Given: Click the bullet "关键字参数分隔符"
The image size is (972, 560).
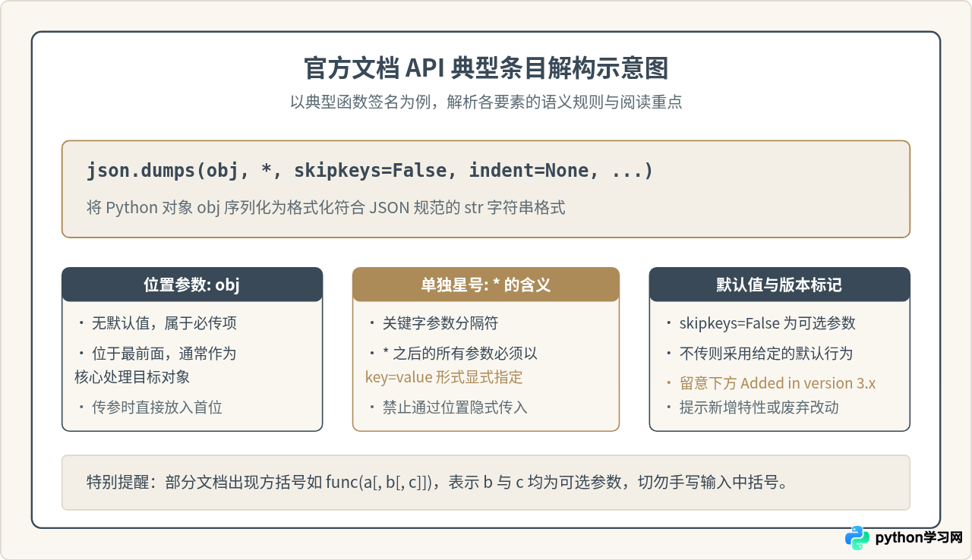Looking at the screenshot, I should pos(432,323).
